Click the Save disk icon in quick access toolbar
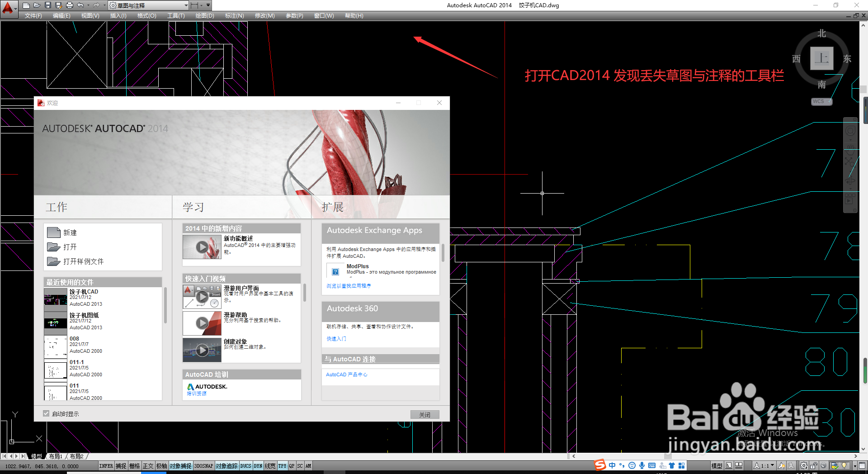Viewport: 868px width, 474px height. [48, 5]
